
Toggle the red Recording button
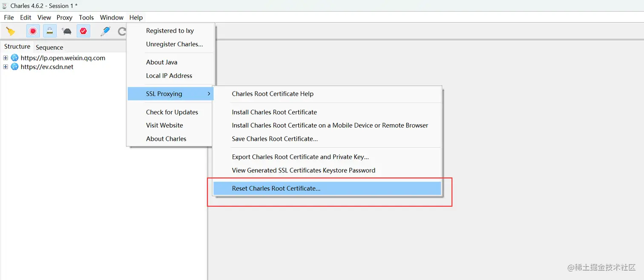click(33, 31)
